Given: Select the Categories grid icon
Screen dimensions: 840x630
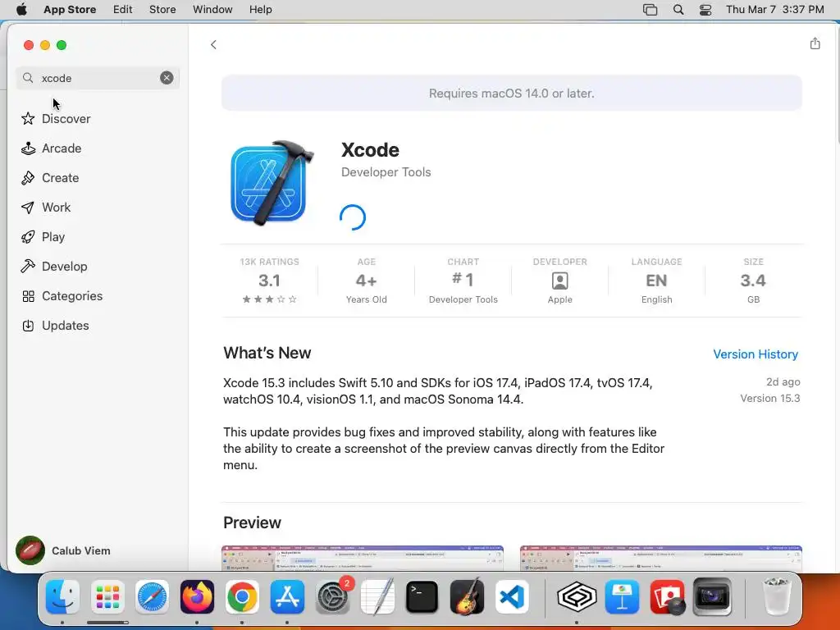Looking at the screenshot, I should [x=28, y=295].
